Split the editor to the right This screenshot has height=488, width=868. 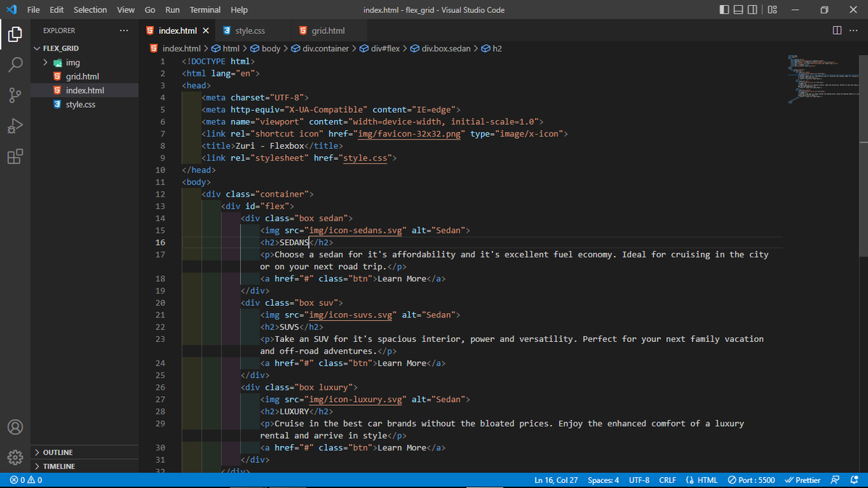(837, 30)
